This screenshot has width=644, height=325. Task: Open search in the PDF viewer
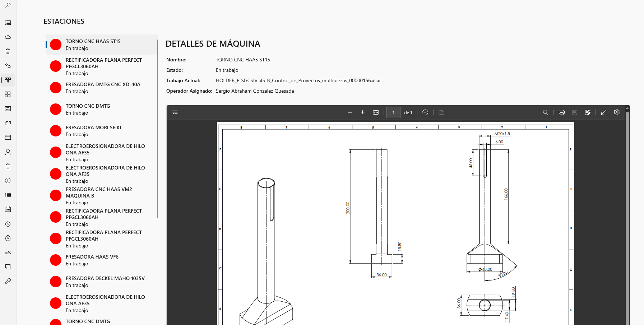click(x=545, y=112)
